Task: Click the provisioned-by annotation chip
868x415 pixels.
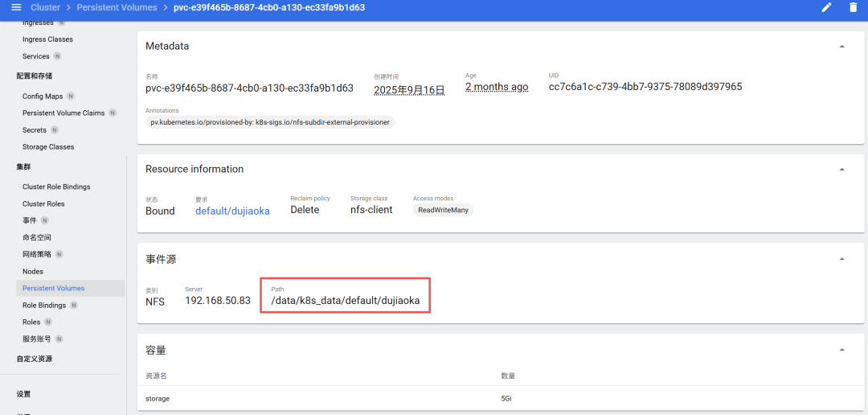Action: (x=270, y=122)
